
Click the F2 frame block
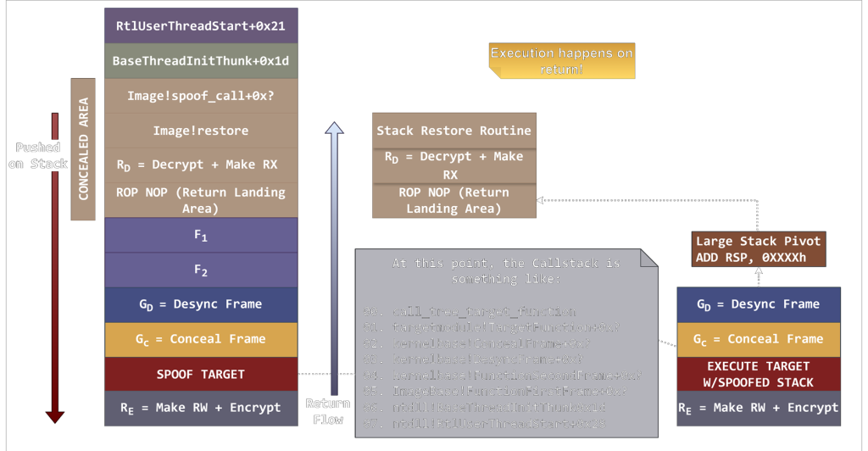pos(201,270)
